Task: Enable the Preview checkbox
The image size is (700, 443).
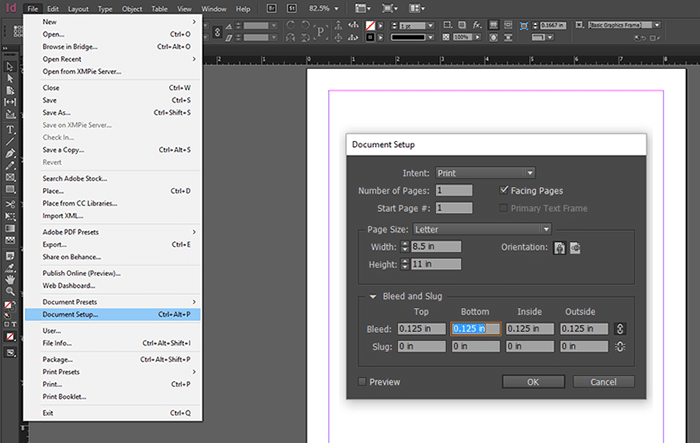Action: coord(362,382)
